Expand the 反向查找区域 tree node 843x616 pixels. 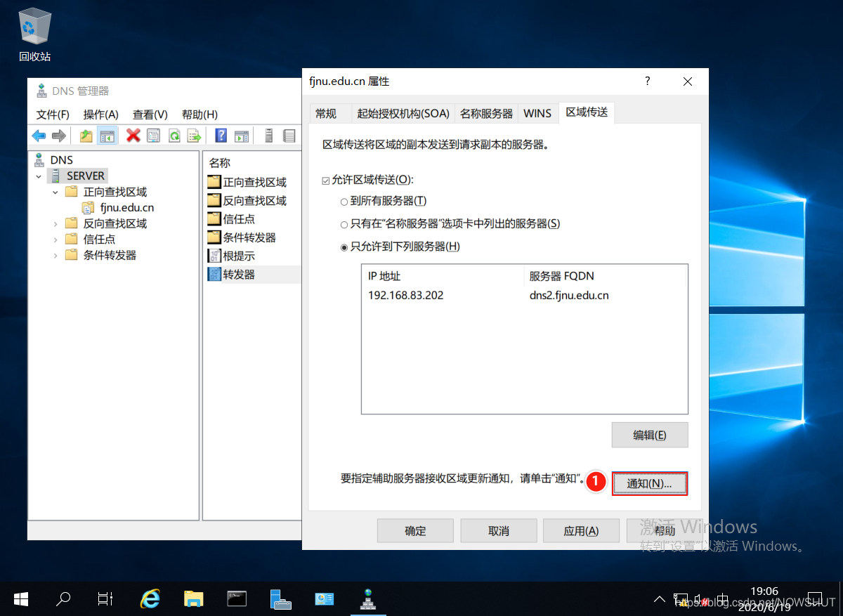(x=55, y=223)
